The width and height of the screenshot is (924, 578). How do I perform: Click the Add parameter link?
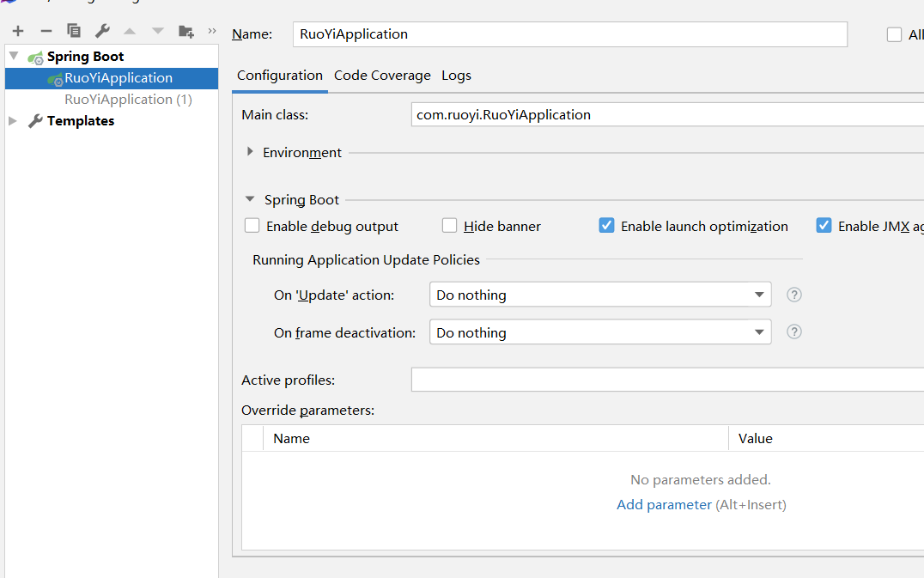point(664,505)
